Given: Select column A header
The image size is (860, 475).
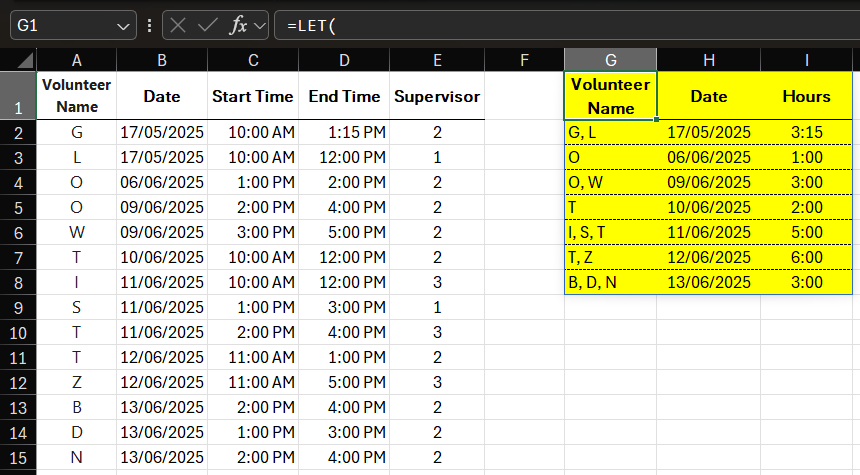Looking at the screenshot, I should (77, 60).
